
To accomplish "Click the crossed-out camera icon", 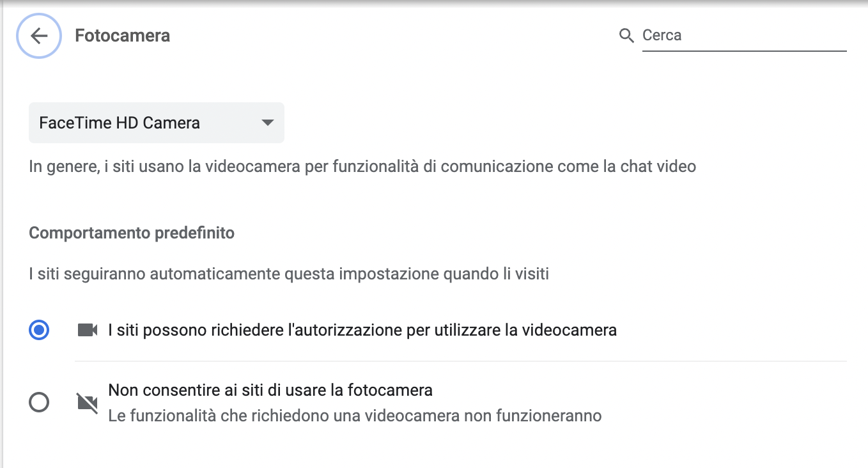I will pos(87,403).
